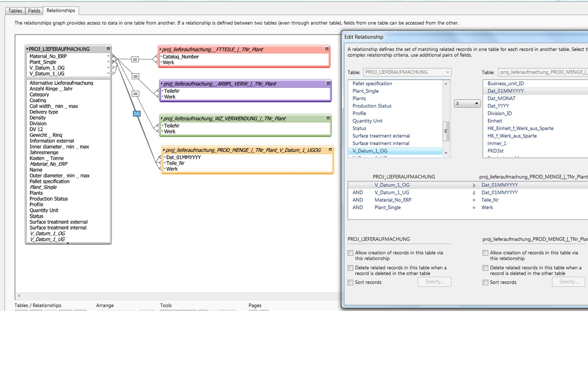588x392 pixels.
Task: Select Plant_Single in left field list
Action: tap(395, 91)
